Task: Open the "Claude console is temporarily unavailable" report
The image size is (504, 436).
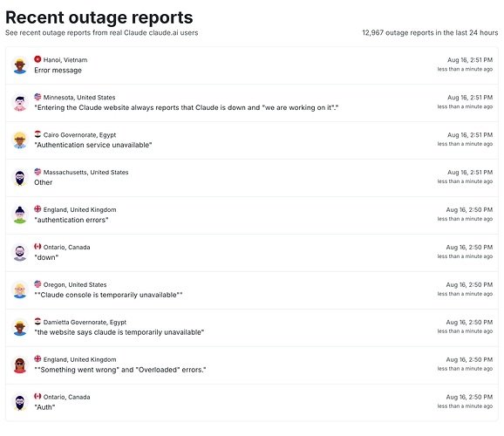Action: [108, 295]
